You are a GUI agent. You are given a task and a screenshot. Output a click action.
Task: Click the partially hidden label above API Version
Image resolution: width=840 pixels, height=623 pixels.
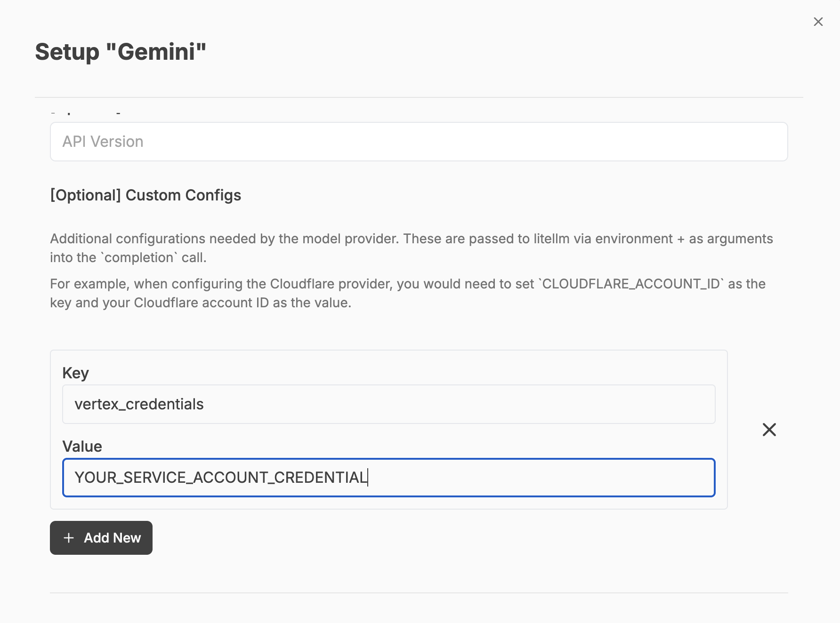click(86, 113)
